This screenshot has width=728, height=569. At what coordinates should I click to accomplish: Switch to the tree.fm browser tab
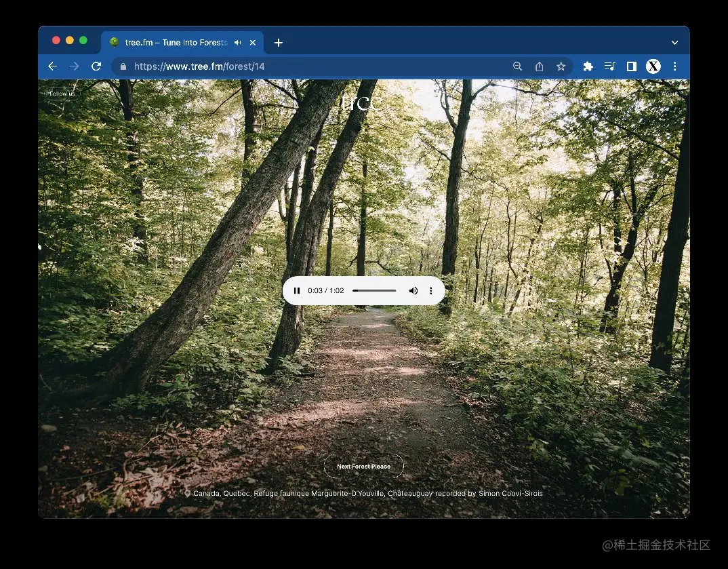click(x=176, y=42)
